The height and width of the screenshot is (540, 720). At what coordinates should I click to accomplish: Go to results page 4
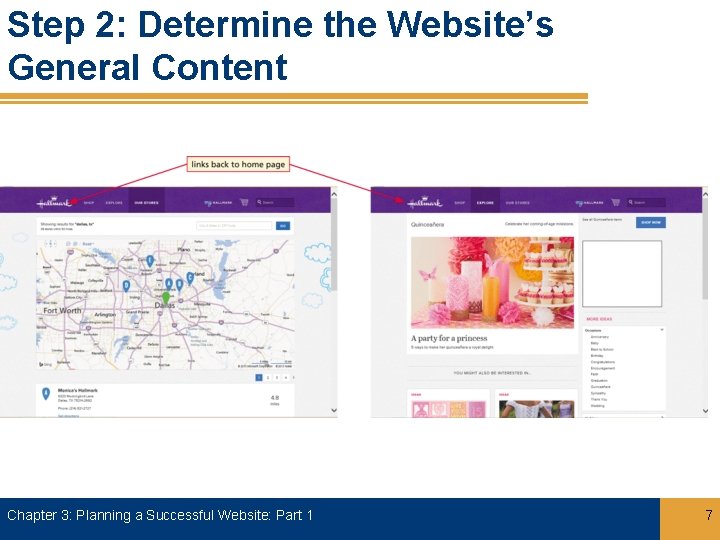click(x=286, y=377)
